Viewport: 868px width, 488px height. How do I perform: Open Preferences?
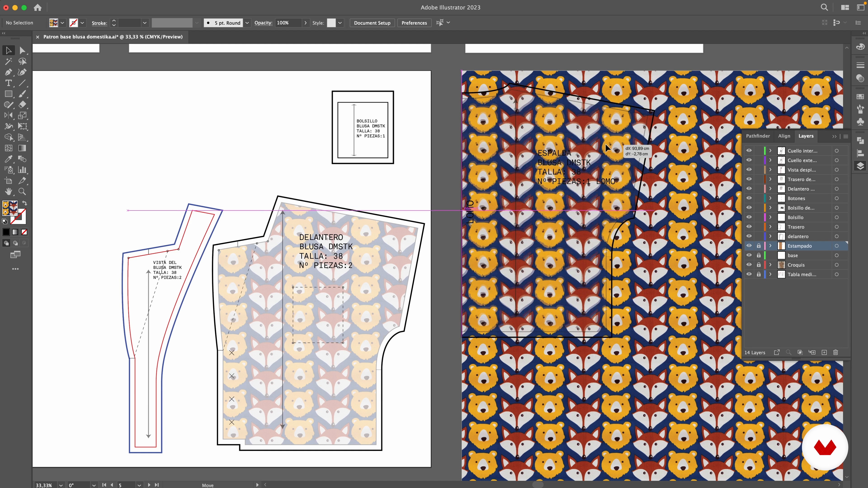[x=414, y=23]
